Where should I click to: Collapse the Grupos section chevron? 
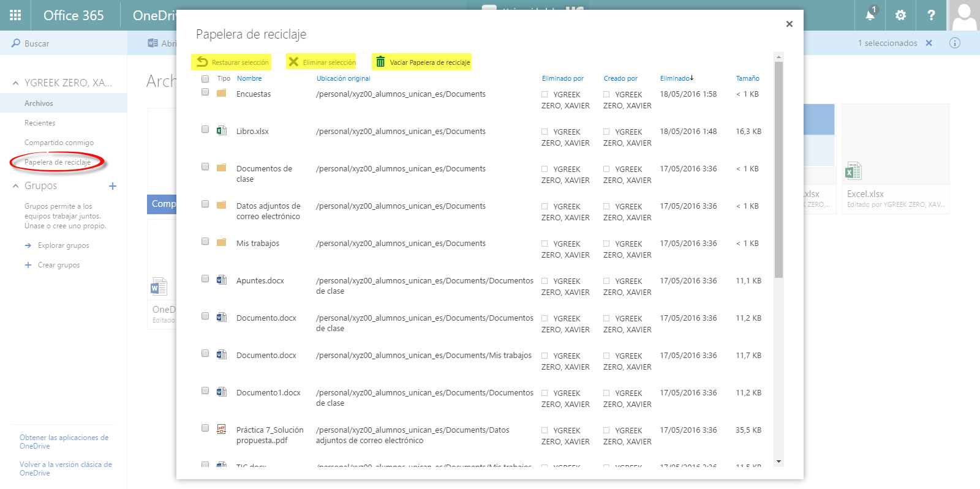point(15,186)
